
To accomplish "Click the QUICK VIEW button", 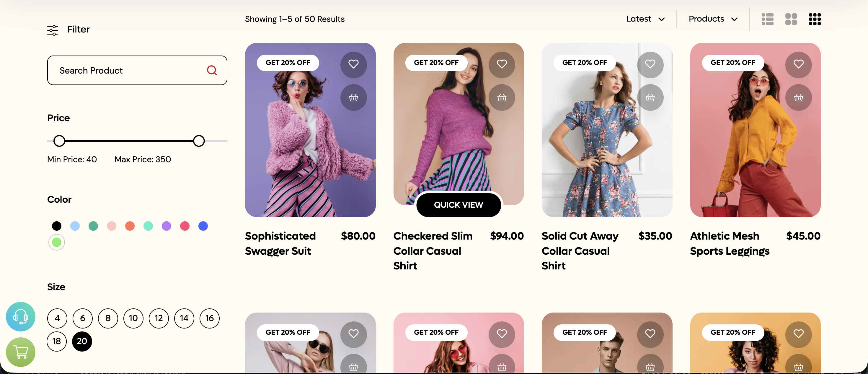I will pos(458,205).
